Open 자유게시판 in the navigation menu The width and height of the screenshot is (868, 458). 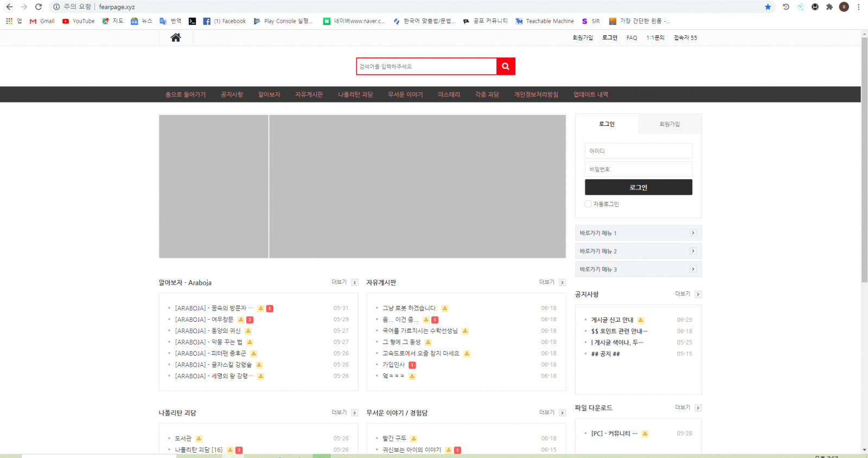coord(309,94)
